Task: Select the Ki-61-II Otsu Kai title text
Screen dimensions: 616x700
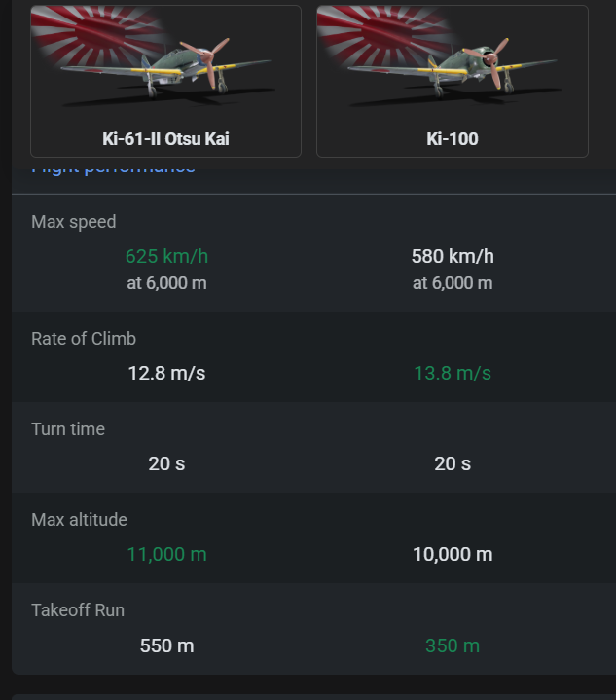Action: (165, 139)
